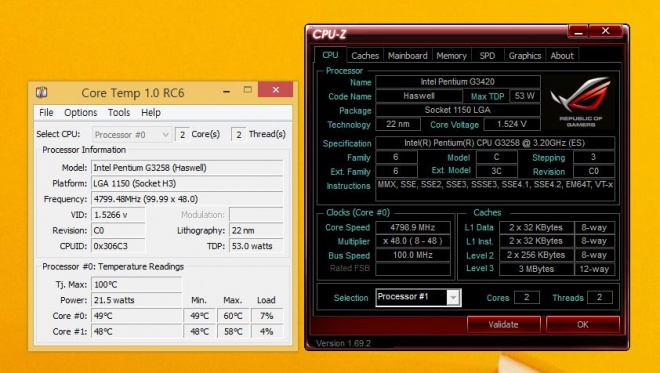Click the TDP value 53.0 watts
This screenshot has height=373, width=660.
tap(256, 246)
